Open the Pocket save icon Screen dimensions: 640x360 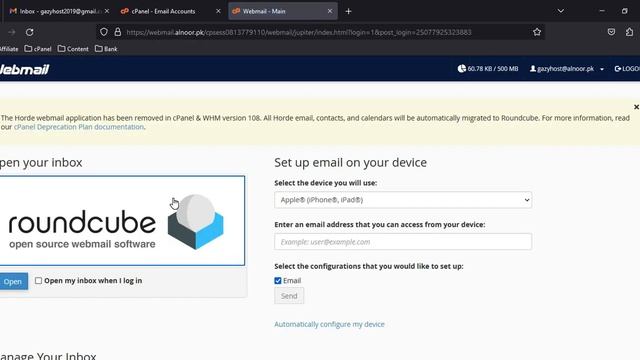click(611, 32)
